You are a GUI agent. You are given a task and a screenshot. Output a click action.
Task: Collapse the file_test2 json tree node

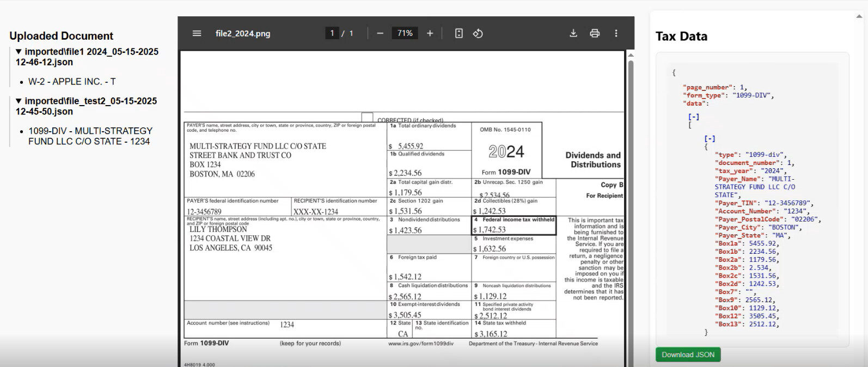click(x=19, y=101)
